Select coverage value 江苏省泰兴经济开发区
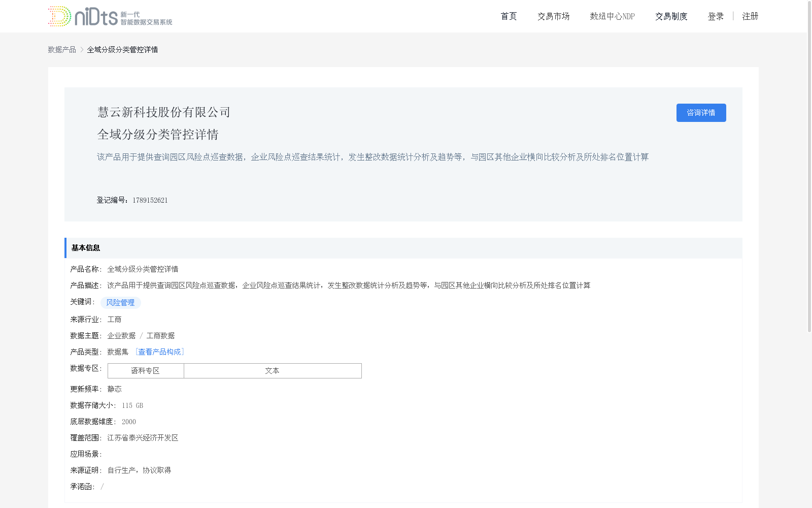The image size is (812, 508). [x=143, y=438]
